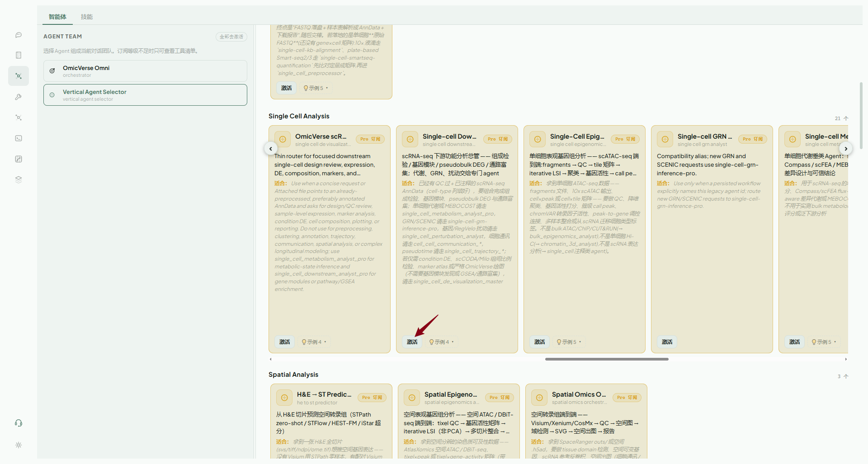Click Pro 订阅 on the Single-Cell Epig card
868x464 pixels.
pyautogui.click(x=625, y=139)
